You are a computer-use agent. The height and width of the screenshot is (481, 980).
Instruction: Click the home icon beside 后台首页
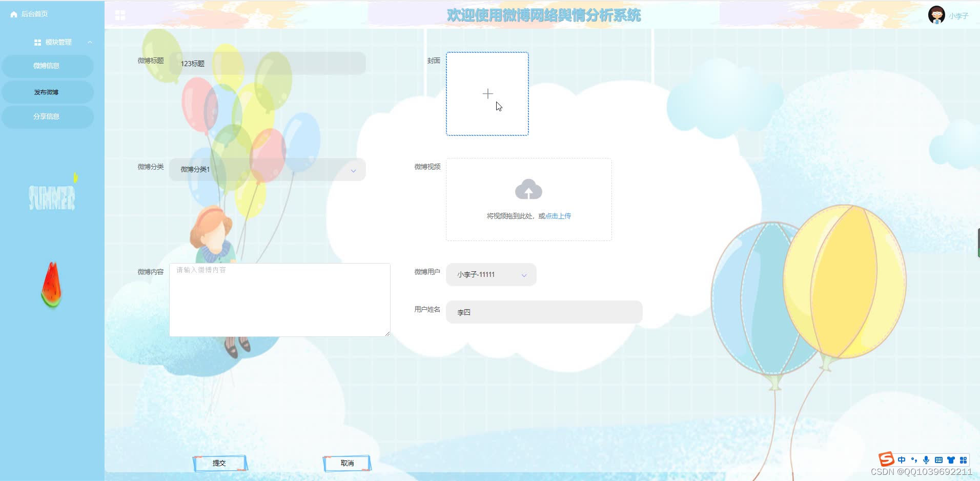tap(13, 14)
